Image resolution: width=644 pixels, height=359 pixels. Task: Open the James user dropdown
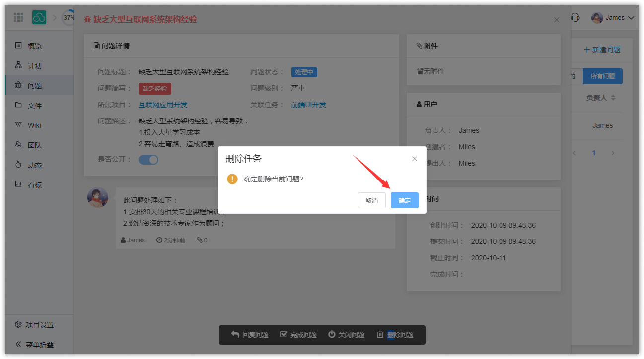pyautogui.click(x=613, y=18)
